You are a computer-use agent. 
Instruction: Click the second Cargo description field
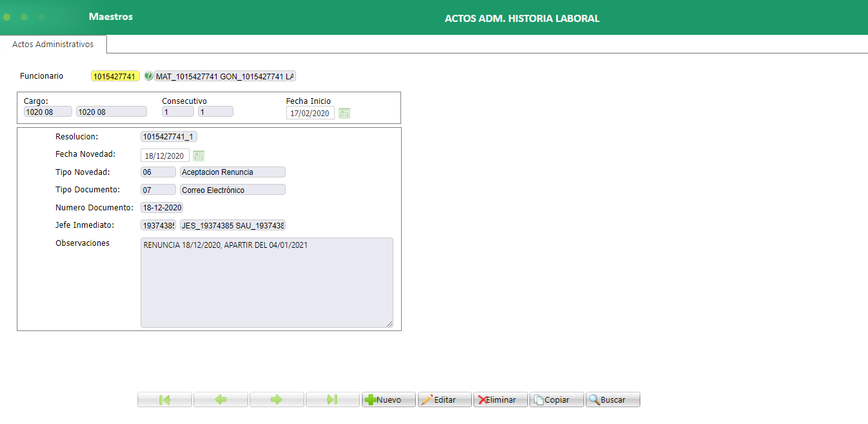click(112, 112)
